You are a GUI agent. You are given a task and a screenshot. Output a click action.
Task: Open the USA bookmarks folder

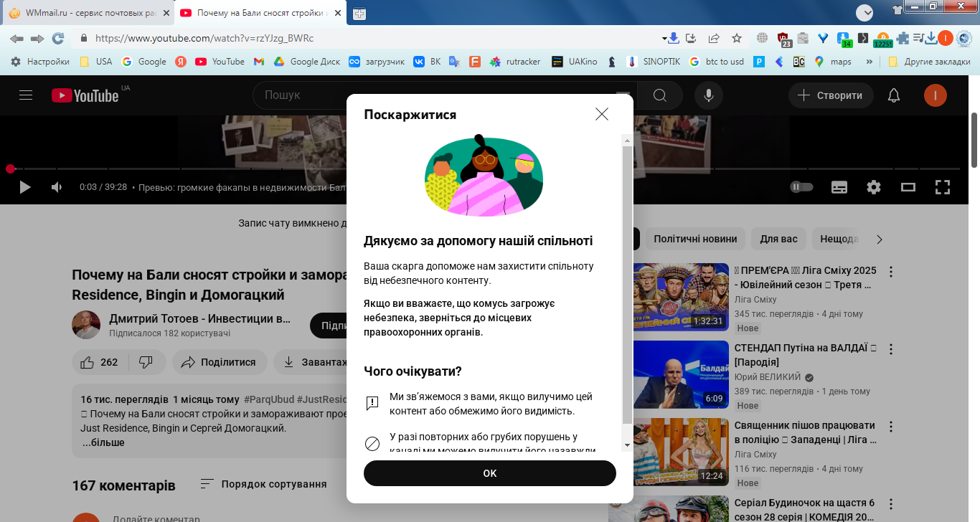click(x=96, y=62)
